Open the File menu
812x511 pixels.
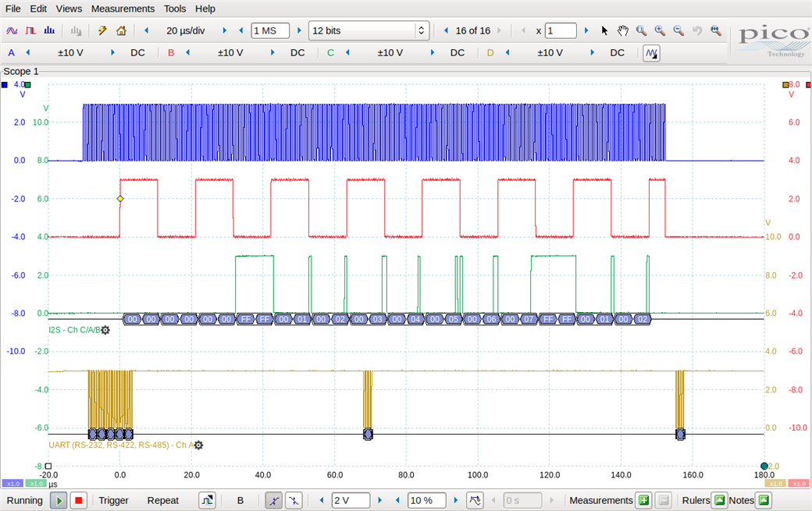[x=13, y=9]
